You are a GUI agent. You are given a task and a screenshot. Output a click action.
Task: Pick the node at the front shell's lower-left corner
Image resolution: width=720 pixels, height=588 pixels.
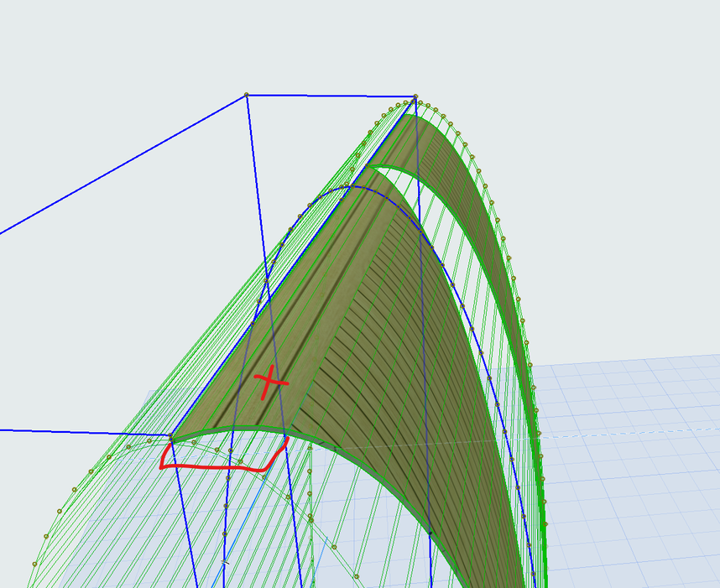point(171,434)
